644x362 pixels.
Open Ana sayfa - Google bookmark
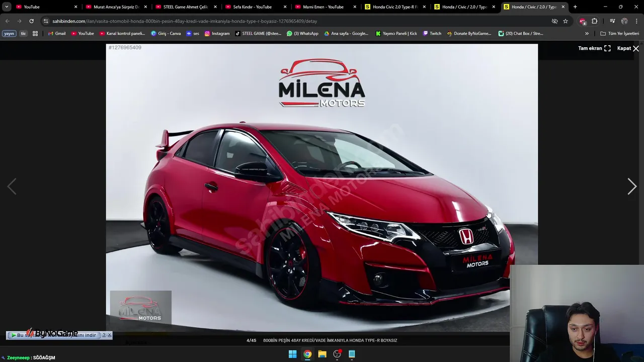click(346, 34)
